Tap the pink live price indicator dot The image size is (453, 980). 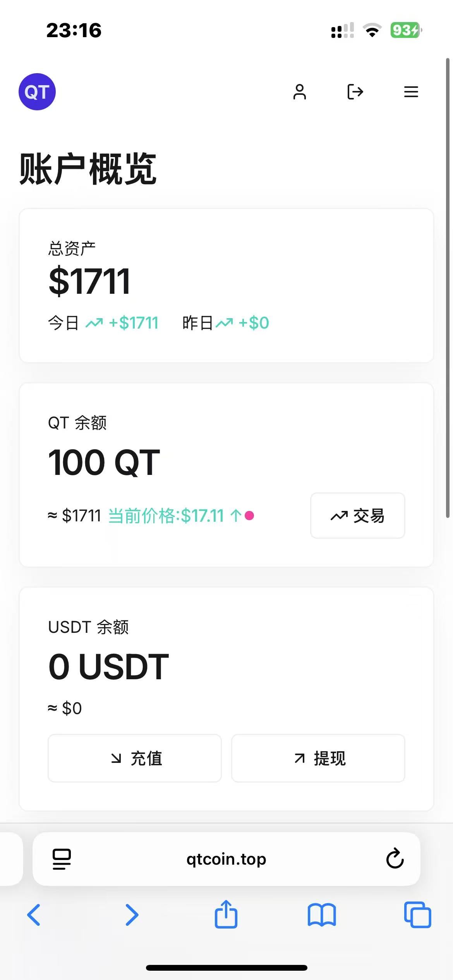coord(249,516)
